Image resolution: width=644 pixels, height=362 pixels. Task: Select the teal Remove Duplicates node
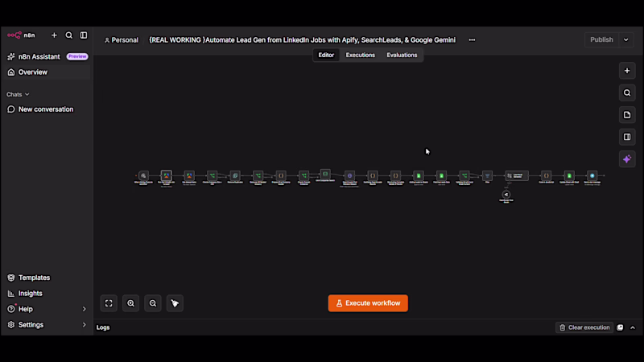point(235,175)
